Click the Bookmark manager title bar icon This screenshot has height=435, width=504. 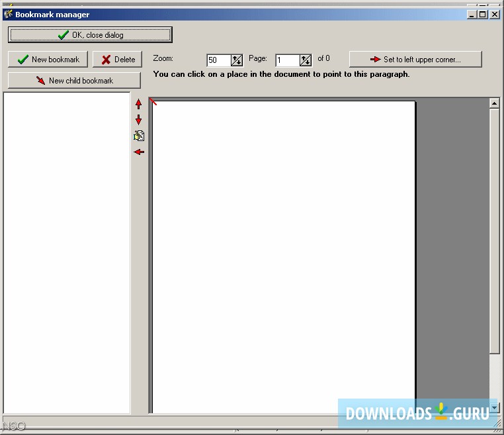tap(8, 14)
